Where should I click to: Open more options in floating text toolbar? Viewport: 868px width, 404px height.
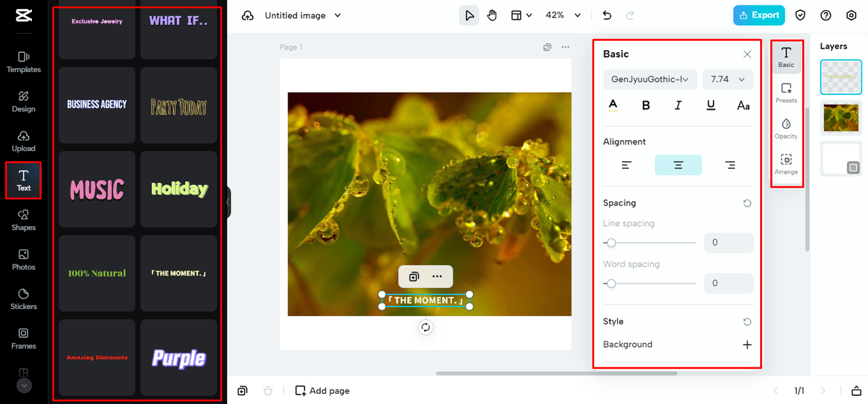[x=437, y=277]
